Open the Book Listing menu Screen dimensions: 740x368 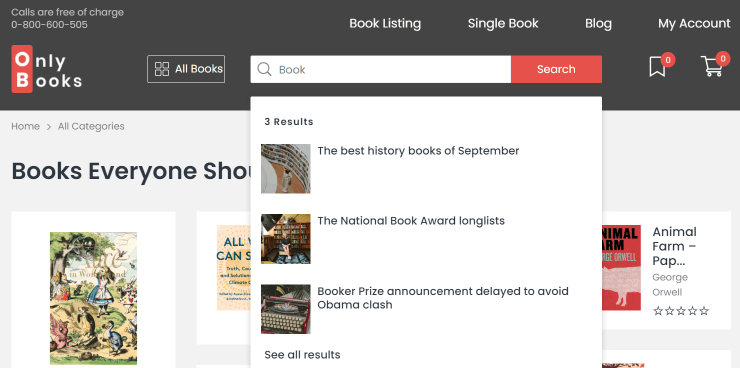(385, 24)
